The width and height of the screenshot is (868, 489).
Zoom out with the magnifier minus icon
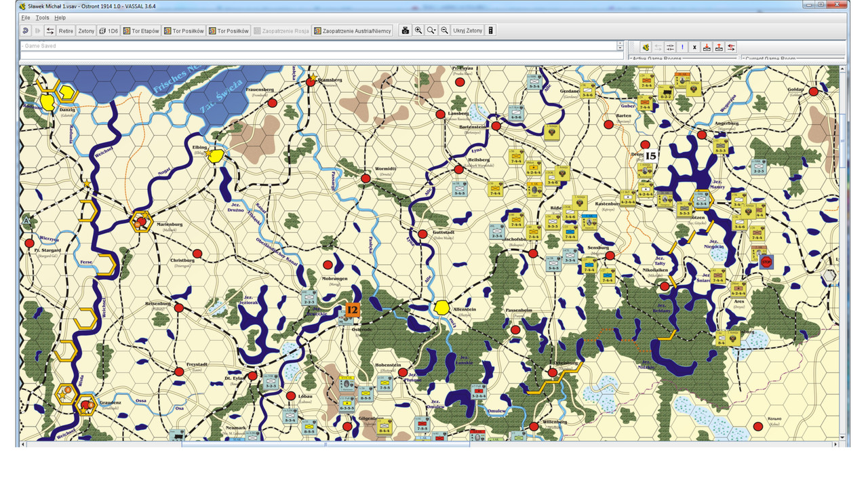tap(444, 31)
